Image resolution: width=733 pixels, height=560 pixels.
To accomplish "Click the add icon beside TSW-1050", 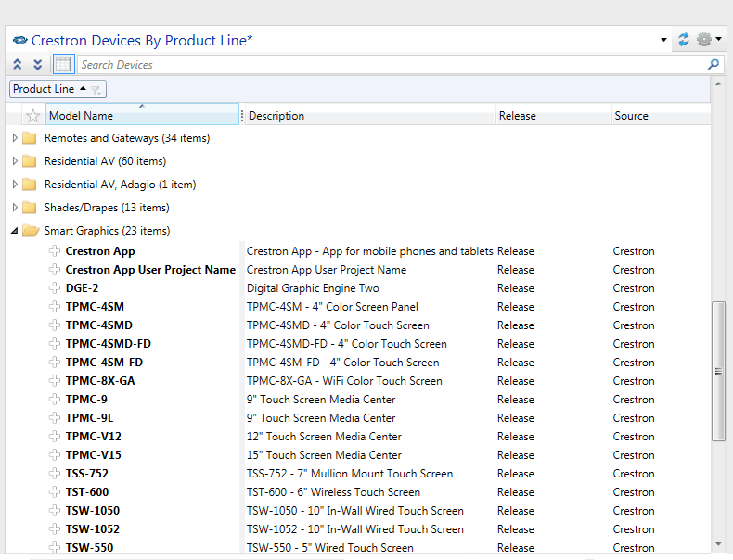I will [55, 510].
